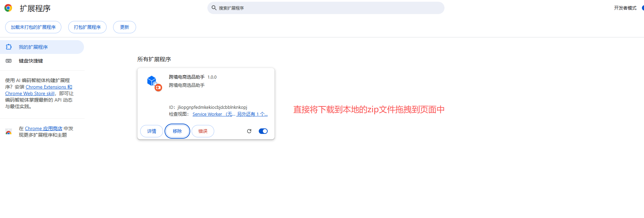
Task: Open the Service Worker inspect link
Action: 214,114
